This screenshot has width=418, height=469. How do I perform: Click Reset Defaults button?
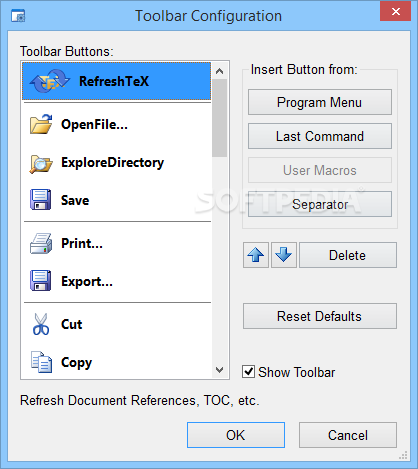[x=320, y=316]
